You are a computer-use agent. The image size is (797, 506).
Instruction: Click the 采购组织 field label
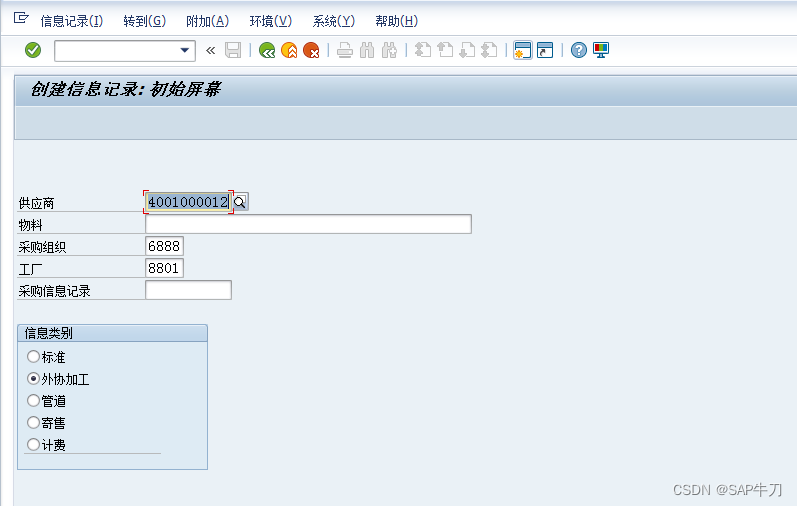pos(42,247)
